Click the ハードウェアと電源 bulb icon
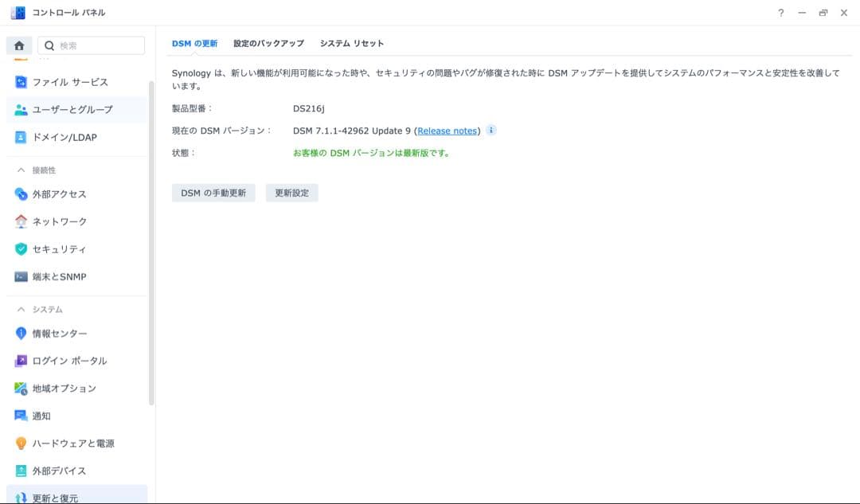Screen dimensions: 860x504 [x=21, y=443]
